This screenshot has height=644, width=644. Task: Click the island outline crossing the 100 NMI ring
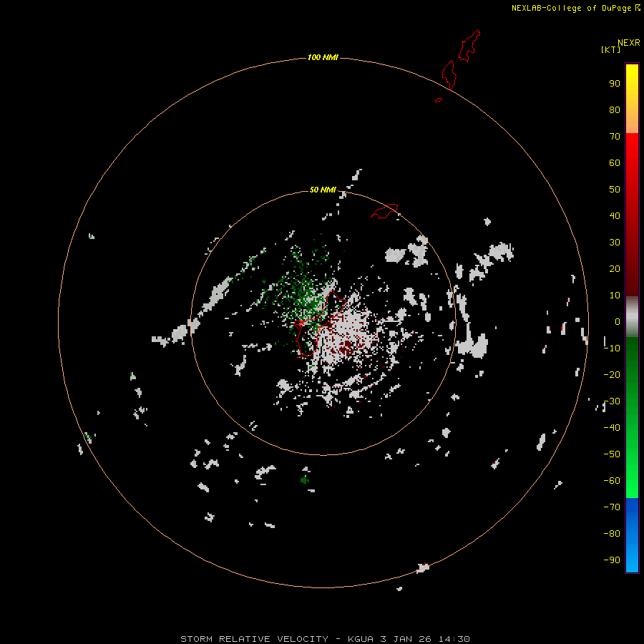[x=449, y=74]
